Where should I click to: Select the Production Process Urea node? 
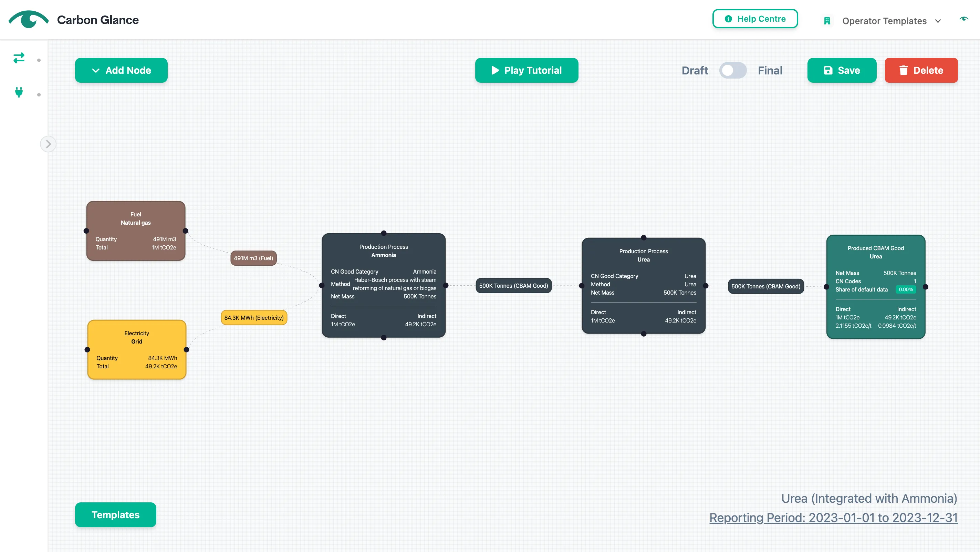[x=643, y=286]
